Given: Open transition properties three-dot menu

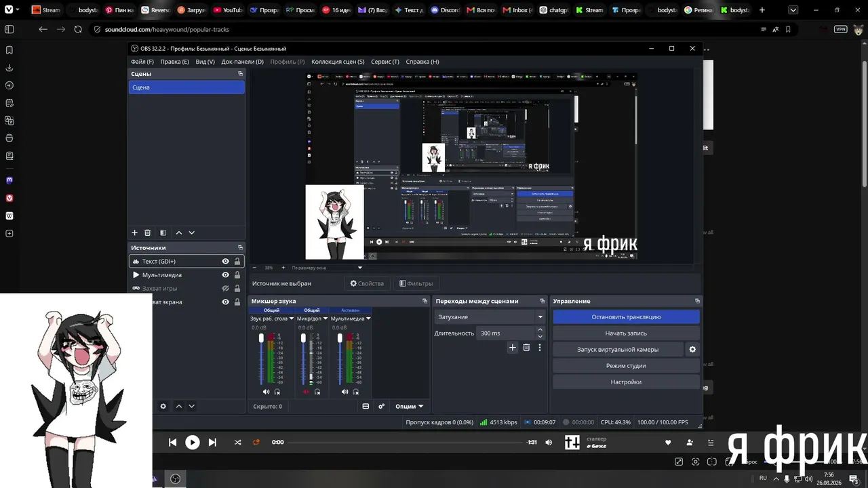Looking at the screenshot, I should tap(540, 348).
